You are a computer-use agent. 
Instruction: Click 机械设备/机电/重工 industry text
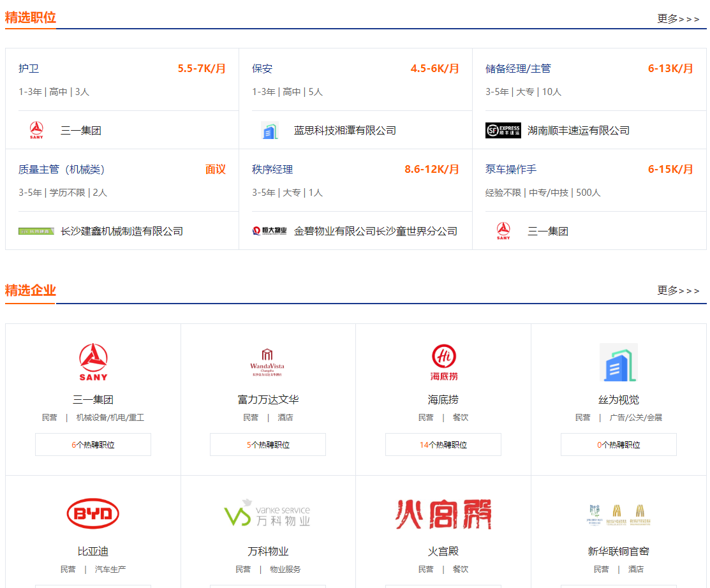pos(110,417)
